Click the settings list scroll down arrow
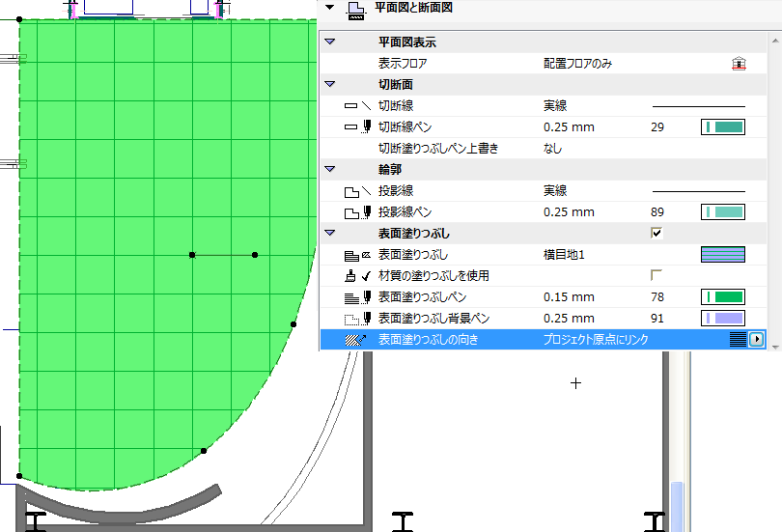 (775, 347)
